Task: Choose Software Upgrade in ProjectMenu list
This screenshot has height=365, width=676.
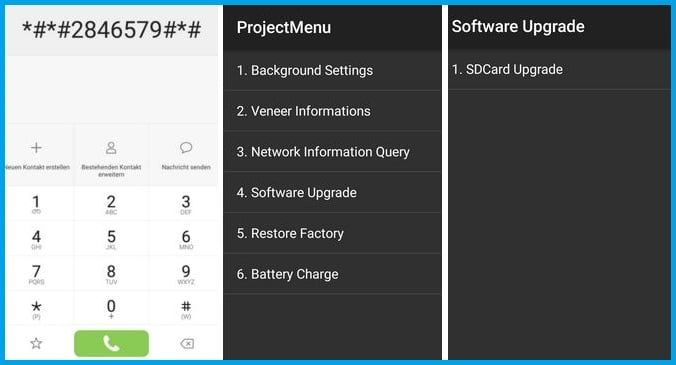Action: click(332, 193)
